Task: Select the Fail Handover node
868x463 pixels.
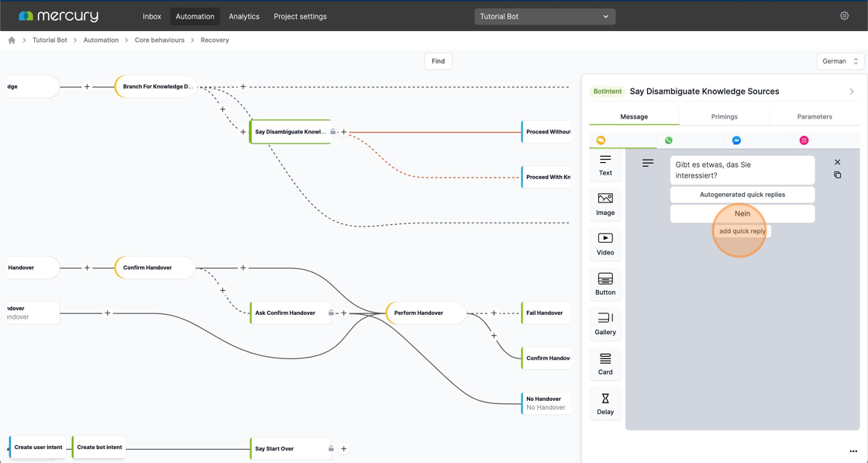Action: click(x=546, y=313)
